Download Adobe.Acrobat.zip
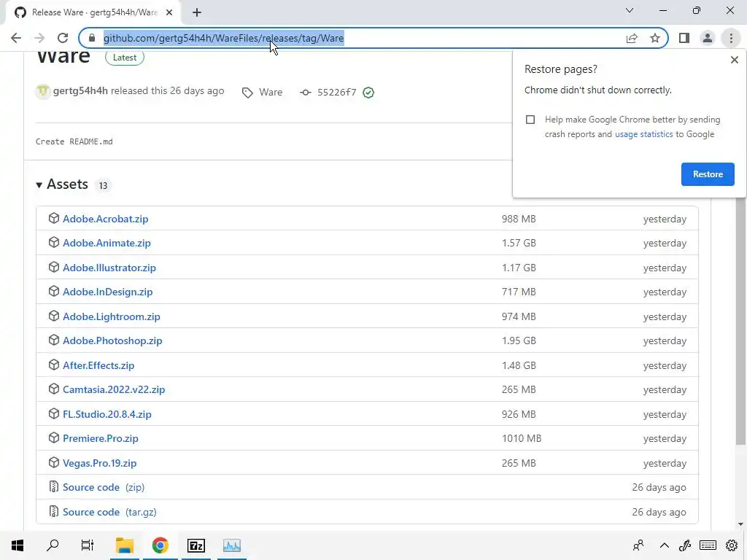Image resolution: width=747 pixels, height=560 pixels. pos(105,219)
